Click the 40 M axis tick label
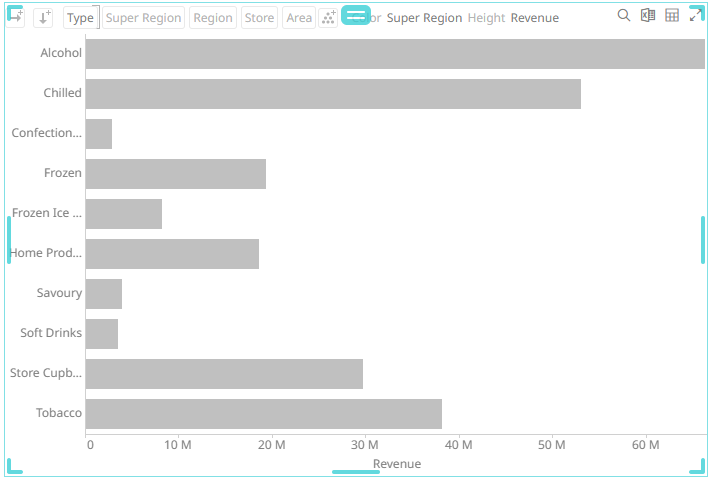 (x=458, y=445)
